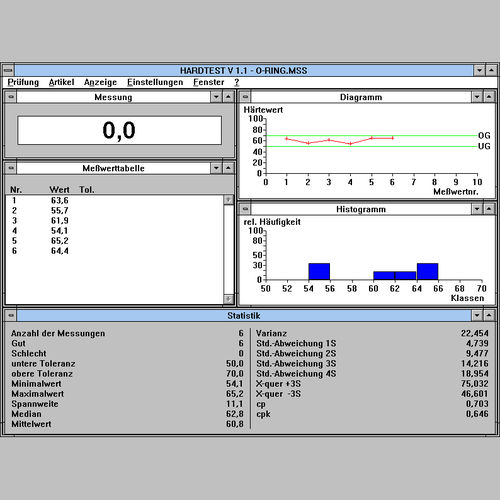Select table row with value 63,6
This screenshot has height=500, width=500.
pos(115,200)
